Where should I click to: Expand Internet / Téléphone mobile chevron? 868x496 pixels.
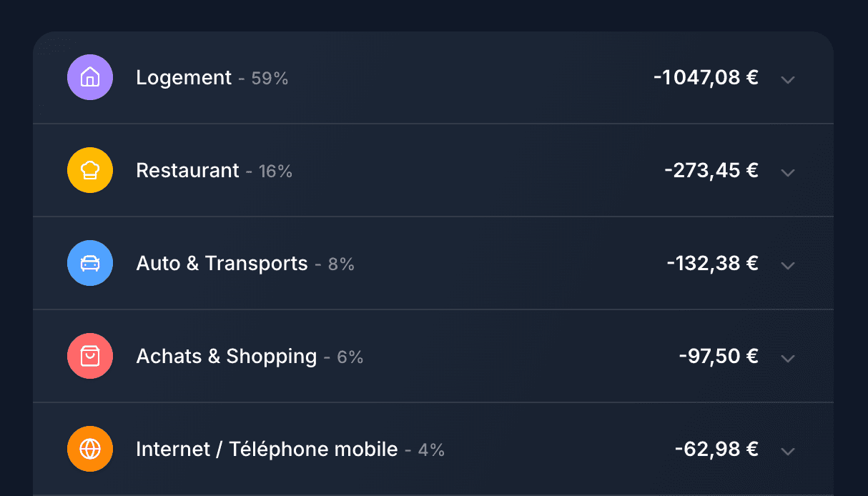tap(788, 451)
